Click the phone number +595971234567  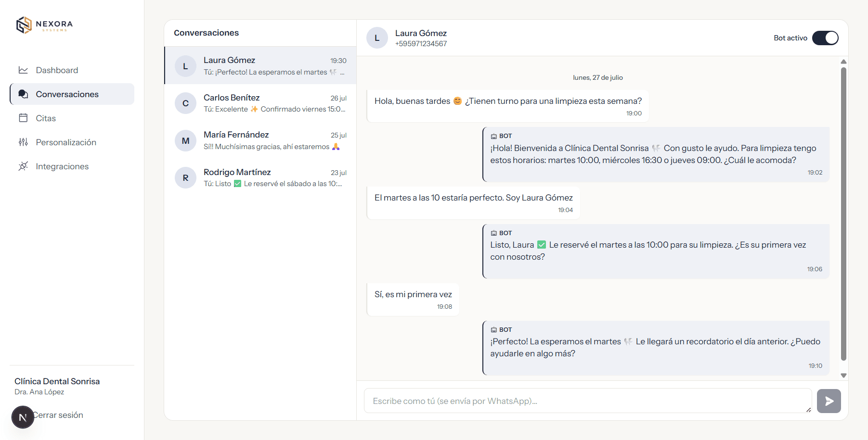421,44
